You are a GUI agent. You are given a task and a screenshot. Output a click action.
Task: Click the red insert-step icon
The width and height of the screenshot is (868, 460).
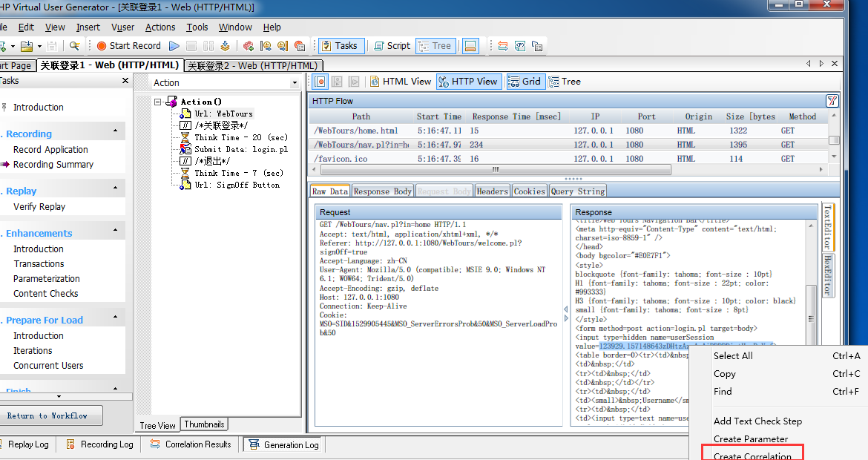coord(248,46)
